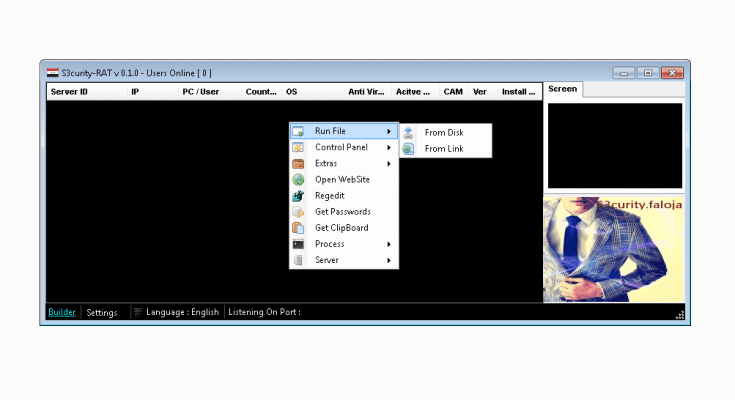
Task: Click the Get ClipBoard icon
Action: [298, 228]
